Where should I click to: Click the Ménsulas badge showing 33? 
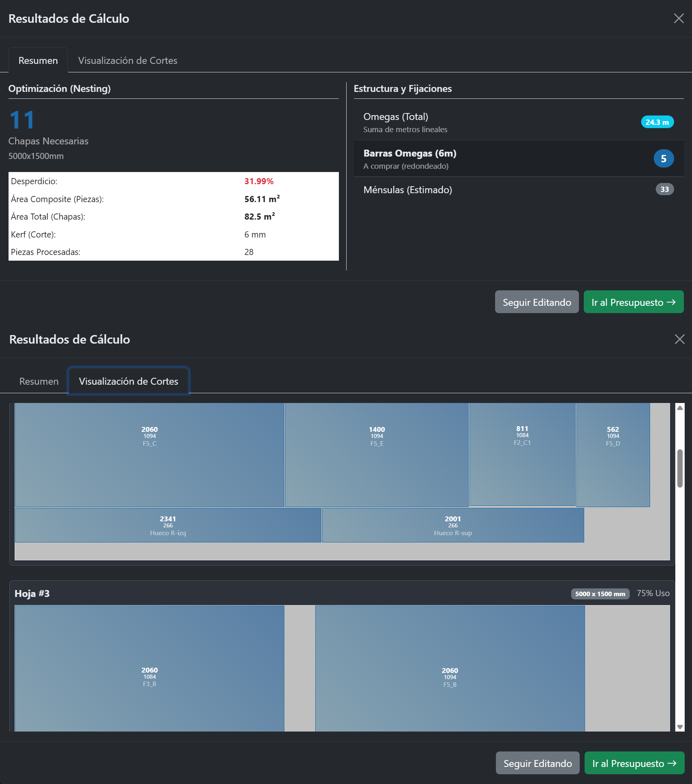664,189
